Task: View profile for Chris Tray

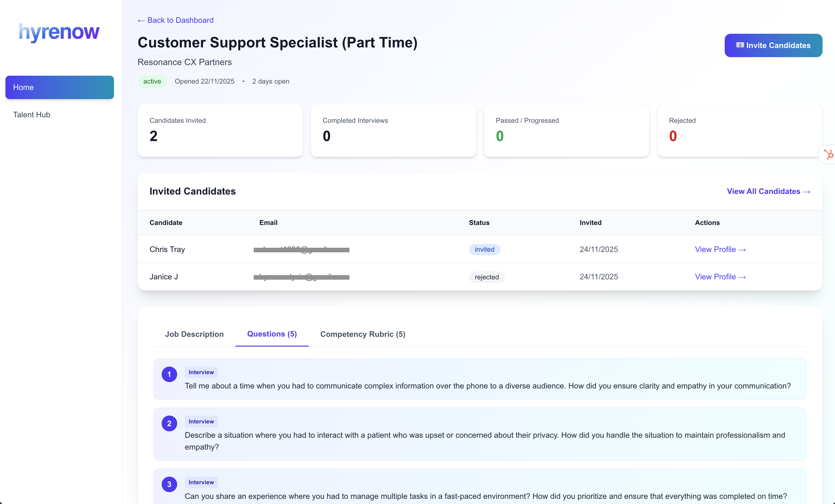Action: pyautogui.click(x=720, y=250)
